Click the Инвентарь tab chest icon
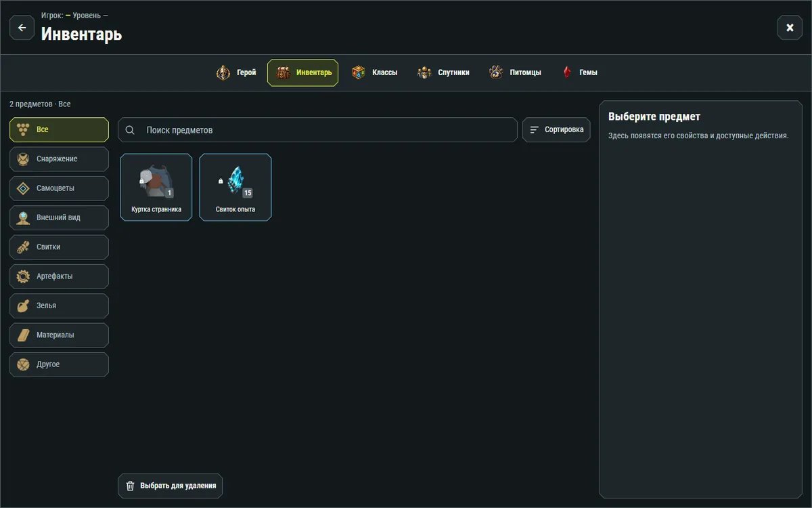This screenshot has height=508, width=812. [284, 72]
